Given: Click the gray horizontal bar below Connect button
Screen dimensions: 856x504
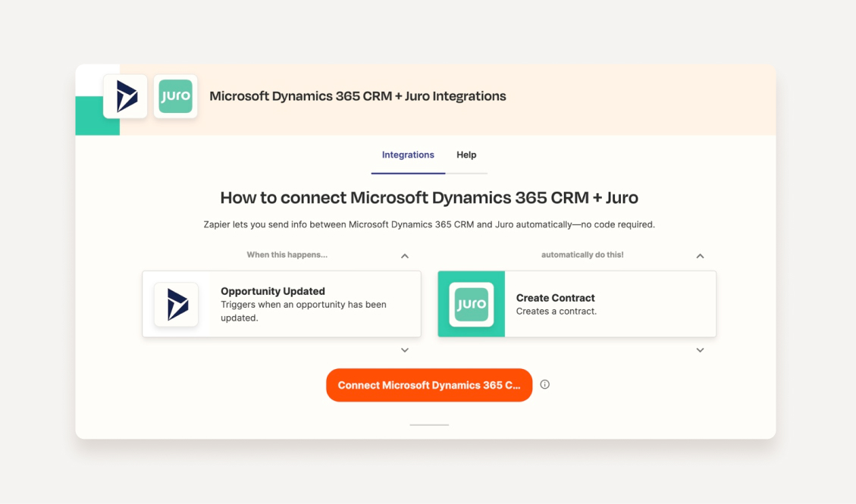Looking at the screenshot, I should point(429,424).
